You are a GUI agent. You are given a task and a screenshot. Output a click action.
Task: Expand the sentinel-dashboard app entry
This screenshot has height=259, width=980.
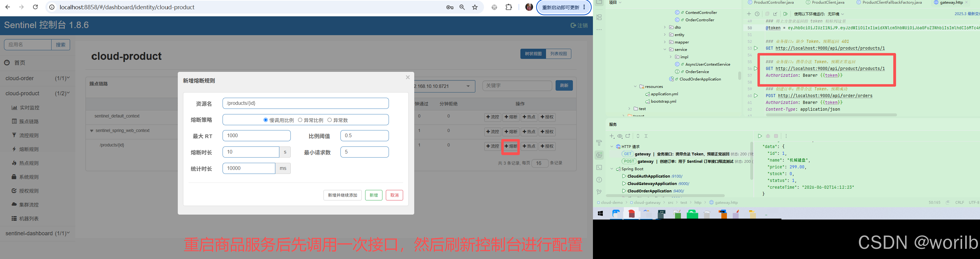pyautogui.click(x=37, y=233)
